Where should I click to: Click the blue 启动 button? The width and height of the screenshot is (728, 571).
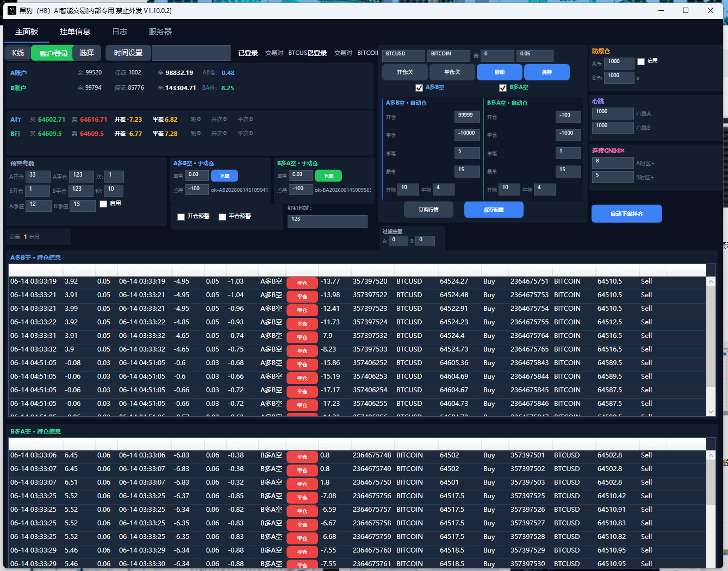point(500,72)
